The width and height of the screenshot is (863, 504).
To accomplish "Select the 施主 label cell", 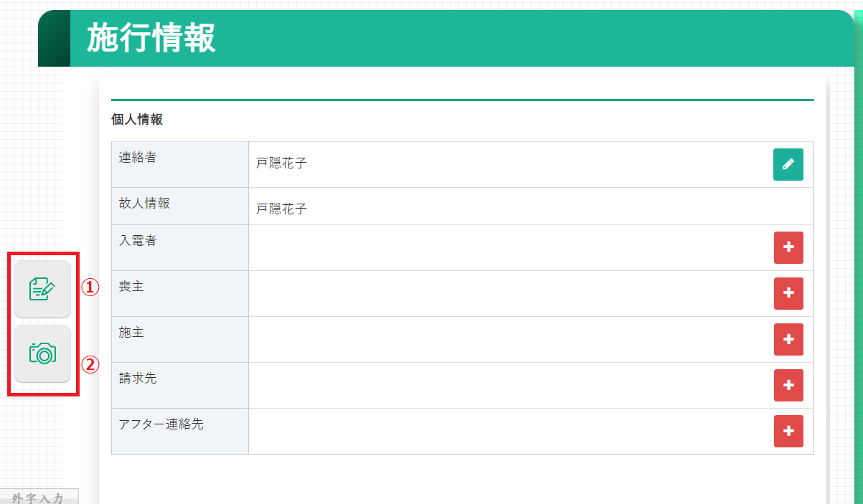I will (x=131, y=333).
